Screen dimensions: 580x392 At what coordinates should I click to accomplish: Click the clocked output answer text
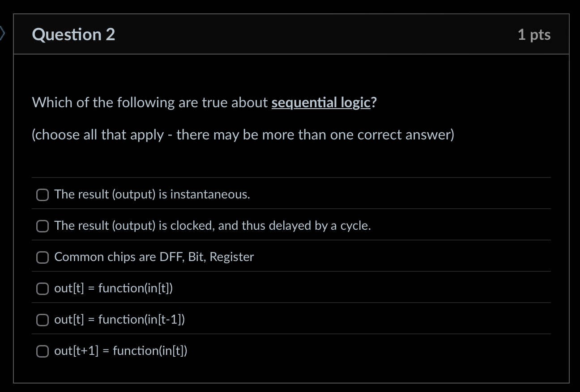click(x=212, y=226)
